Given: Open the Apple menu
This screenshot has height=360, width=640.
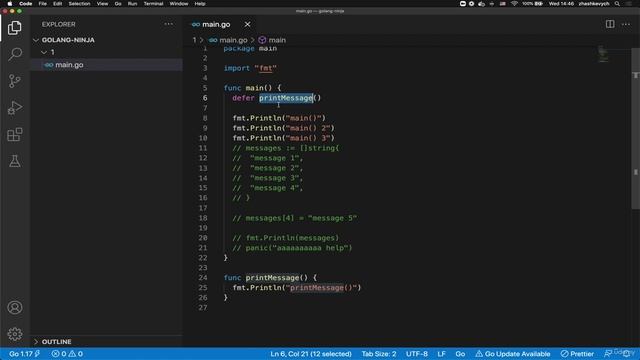Looking at the screenshot, I should (x=10, y=4).
